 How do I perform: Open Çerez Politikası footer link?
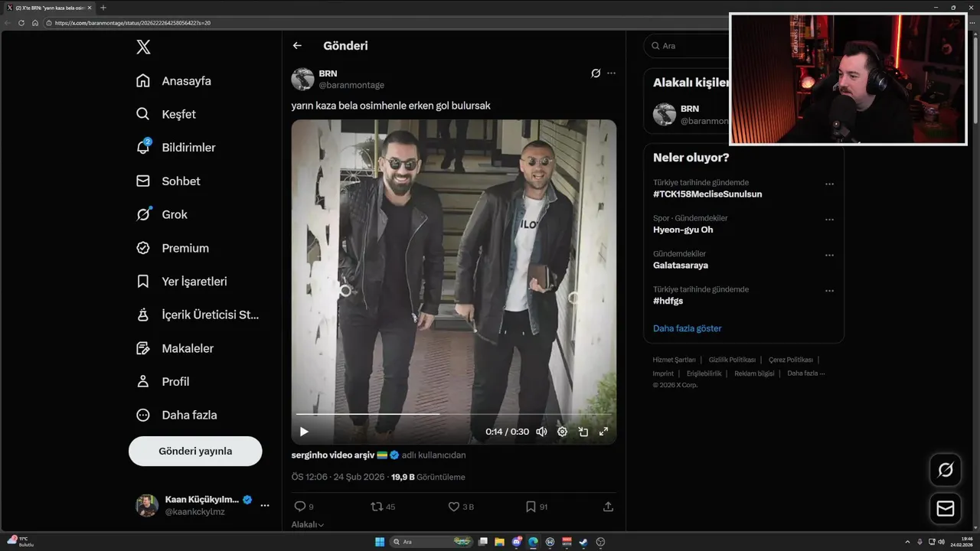click(x=791, y=360)
